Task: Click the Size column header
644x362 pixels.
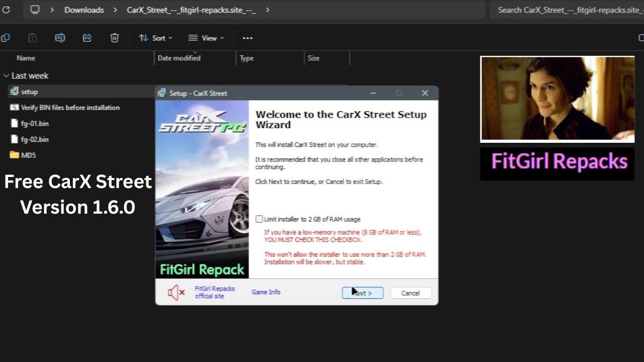Action: click(313, 58)
